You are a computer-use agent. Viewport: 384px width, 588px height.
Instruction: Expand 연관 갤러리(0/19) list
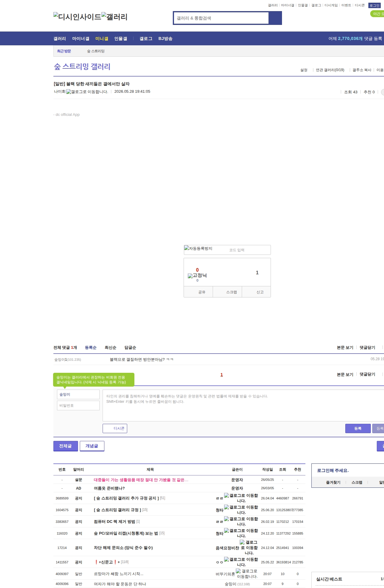coord(330,70)
